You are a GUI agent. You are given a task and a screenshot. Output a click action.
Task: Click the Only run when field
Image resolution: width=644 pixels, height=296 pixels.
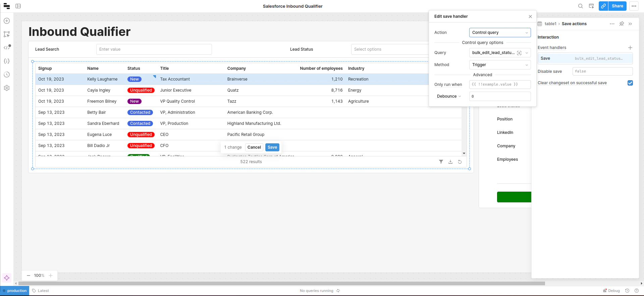(x=500, y=85)
